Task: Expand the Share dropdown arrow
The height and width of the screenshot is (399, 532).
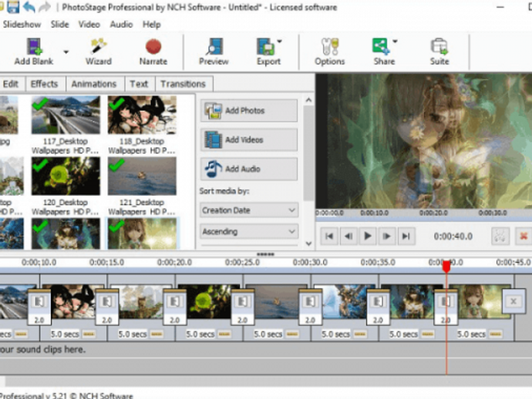Action: click(395, 42)
